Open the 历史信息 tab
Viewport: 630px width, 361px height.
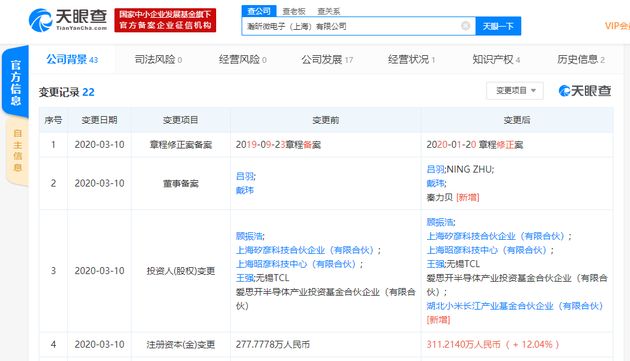[x=581, y=59]
